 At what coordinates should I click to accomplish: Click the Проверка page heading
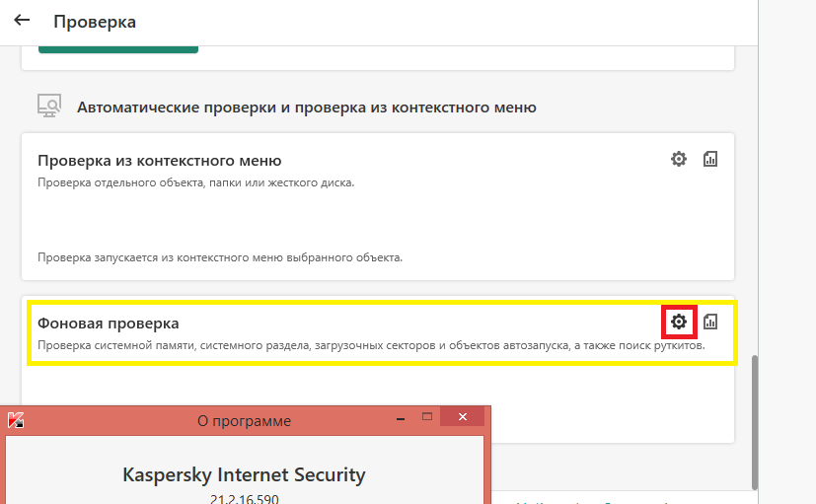(x=95, y=21)
